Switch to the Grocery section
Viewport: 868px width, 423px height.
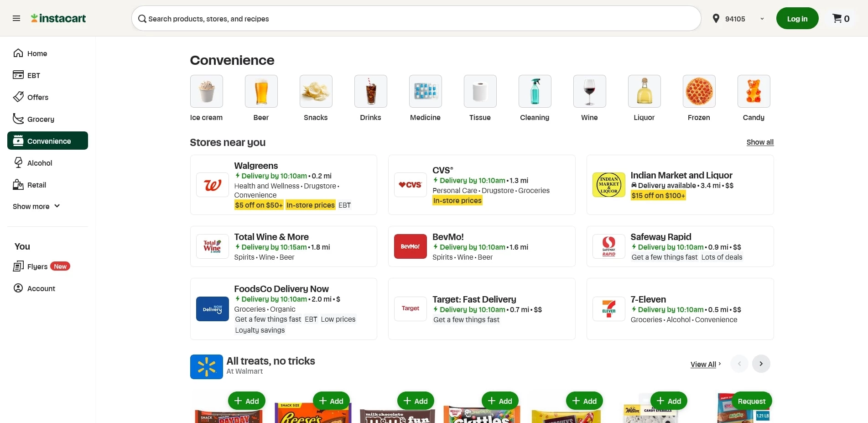click(41, 119)
